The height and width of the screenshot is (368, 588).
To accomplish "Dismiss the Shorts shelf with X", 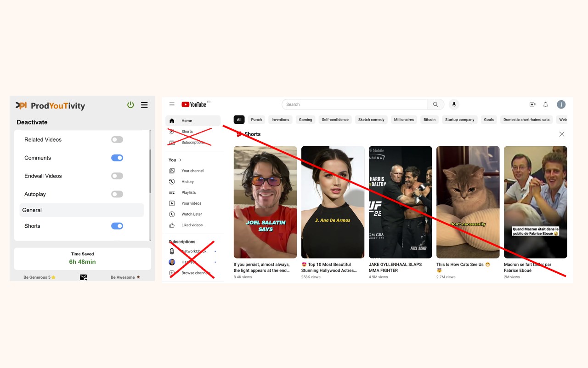I will coord(562,134).
